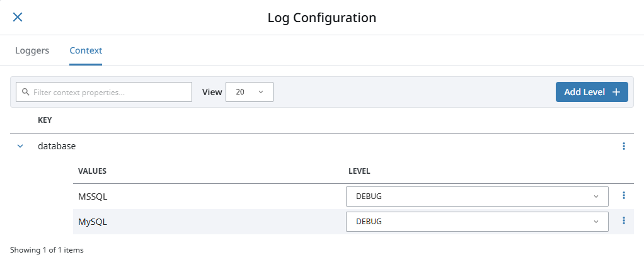
Task: Switch to the Loggers tab
Action: 32,50
